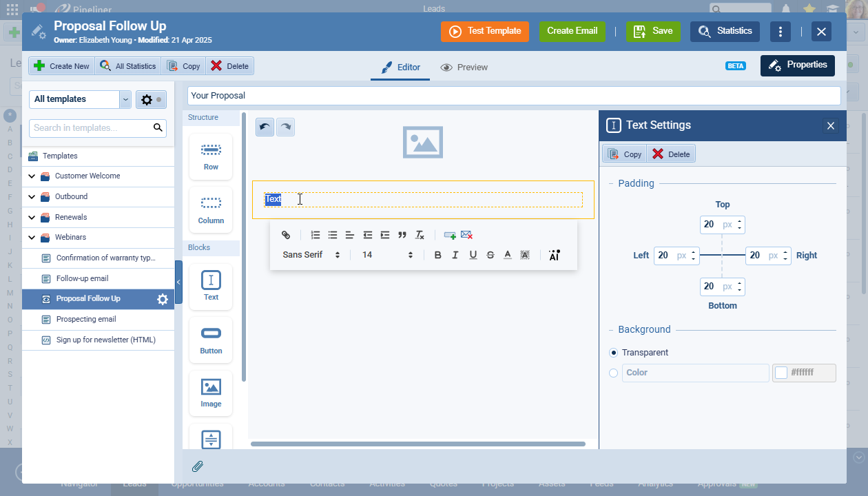Select the Transparent background option
The height and width of the screenshot is (496, 868).
click(614, 353)
